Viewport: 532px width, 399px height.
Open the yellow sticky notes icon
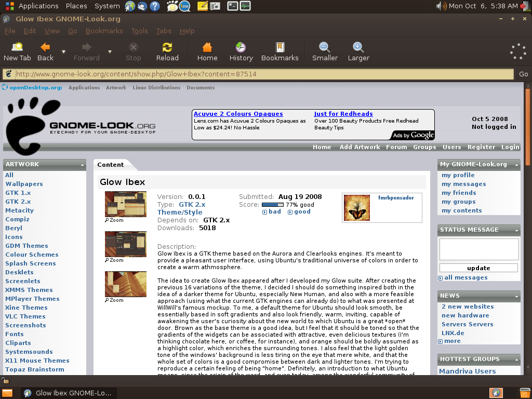[x=203, y=6]
